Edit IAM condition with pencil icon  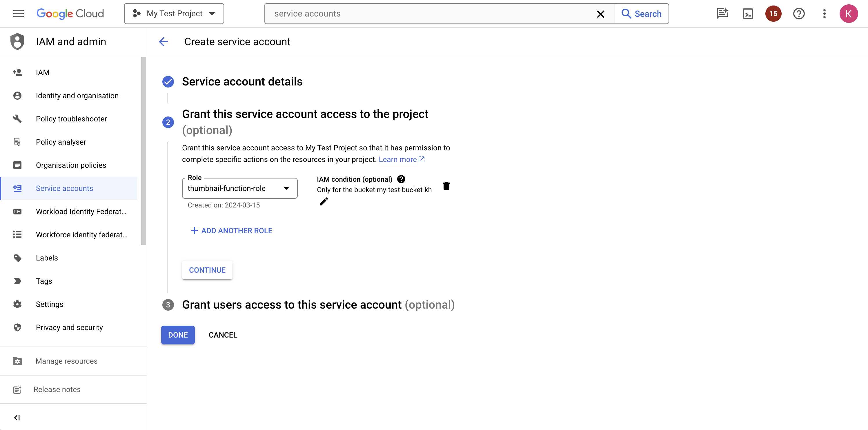324,202
